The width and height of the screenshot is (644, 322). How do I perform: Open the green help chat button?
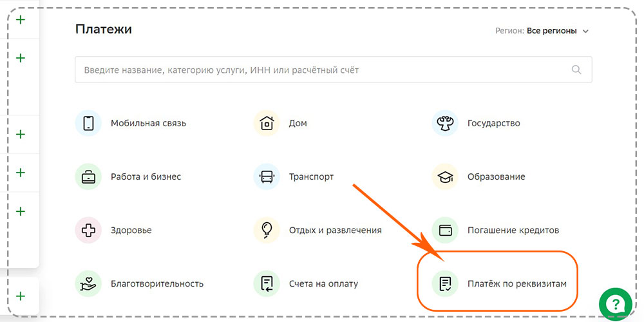click(x=615, y=305)
